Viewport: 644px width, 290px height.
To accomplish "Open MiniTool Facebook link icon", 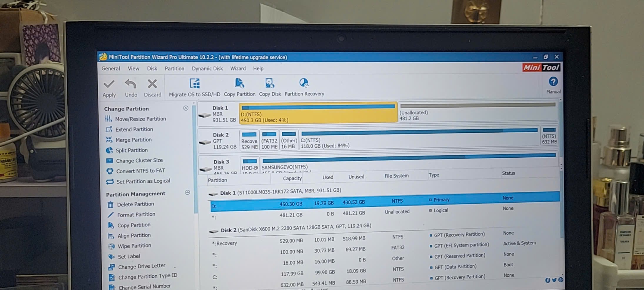I will pyautogui.click(x=548, y=280).
